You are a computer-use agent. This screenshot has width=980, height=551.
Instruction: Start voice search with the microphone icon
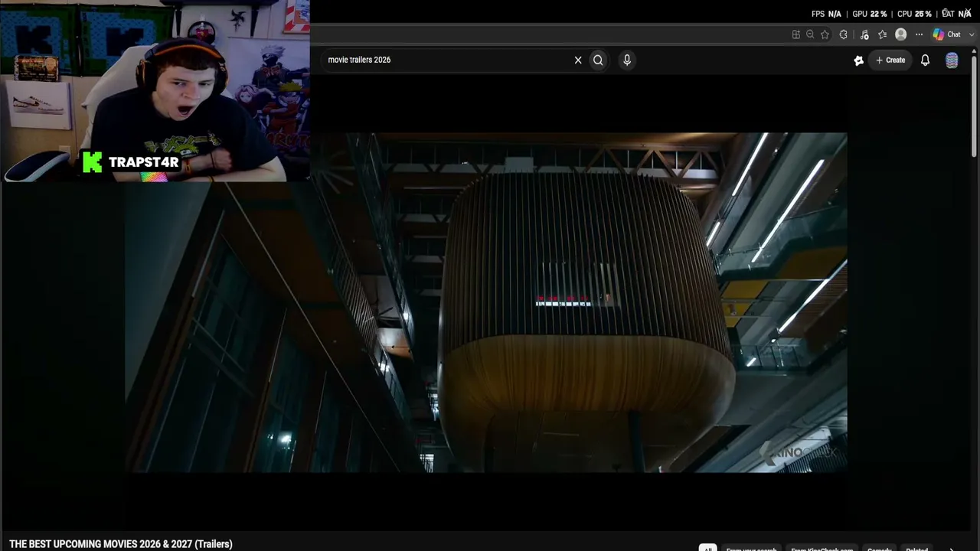tap(627, 60)
